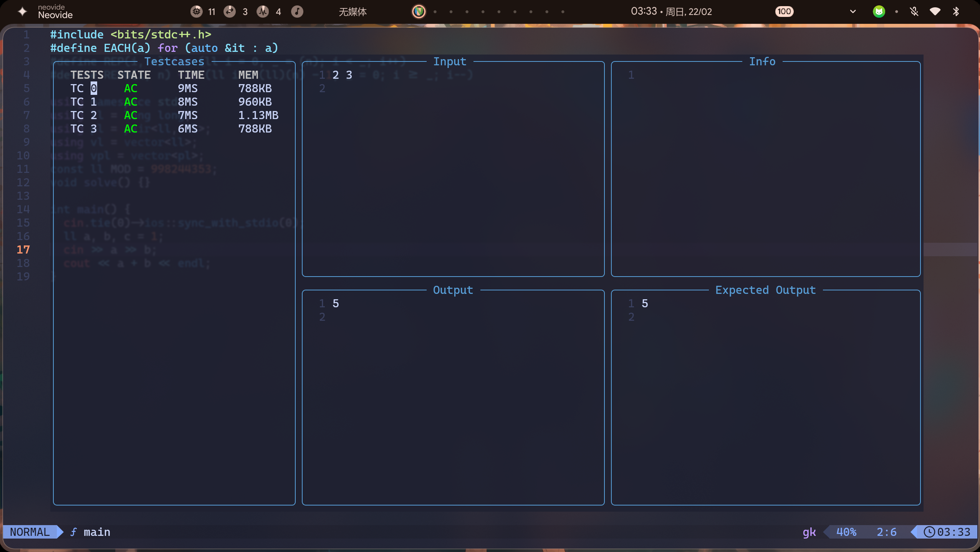Click the memory activity pulse icon
The image size is (980, 552).
263,12
